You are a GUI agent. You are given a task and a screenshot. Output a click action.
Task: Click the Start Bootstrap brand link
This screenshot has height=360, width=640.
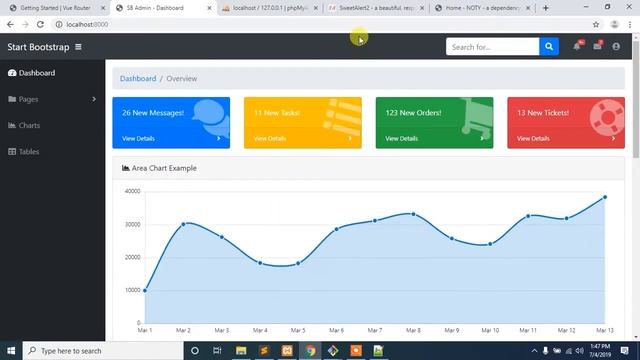(x=38, y=47)
